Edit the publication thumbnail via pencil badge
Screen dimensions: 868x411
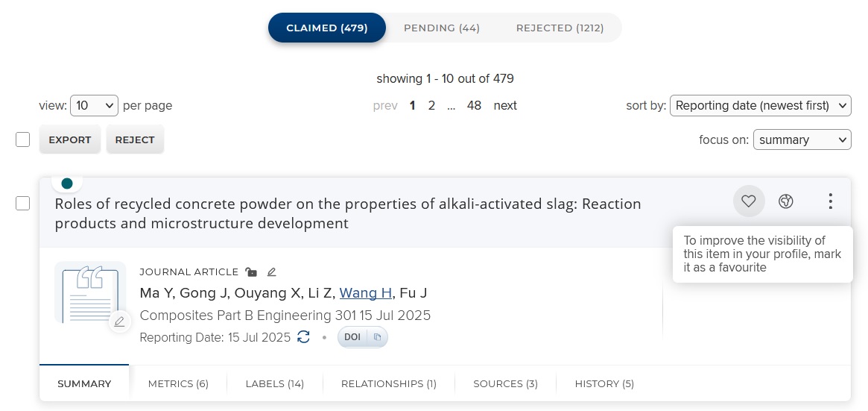click(119, 321)
